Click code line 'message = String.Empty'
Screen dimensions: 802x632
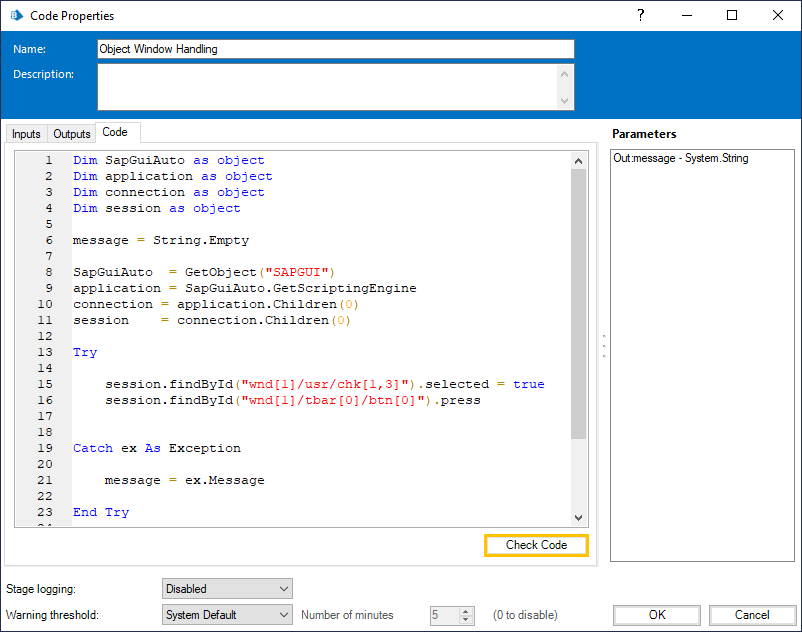point(161,240)
